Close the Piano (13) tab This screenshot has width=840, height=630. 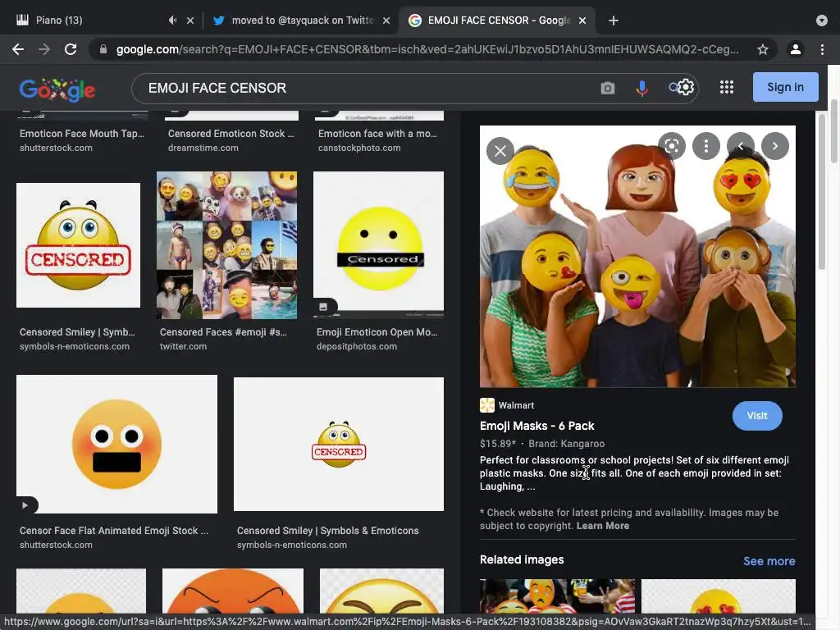tap(190, 21)
